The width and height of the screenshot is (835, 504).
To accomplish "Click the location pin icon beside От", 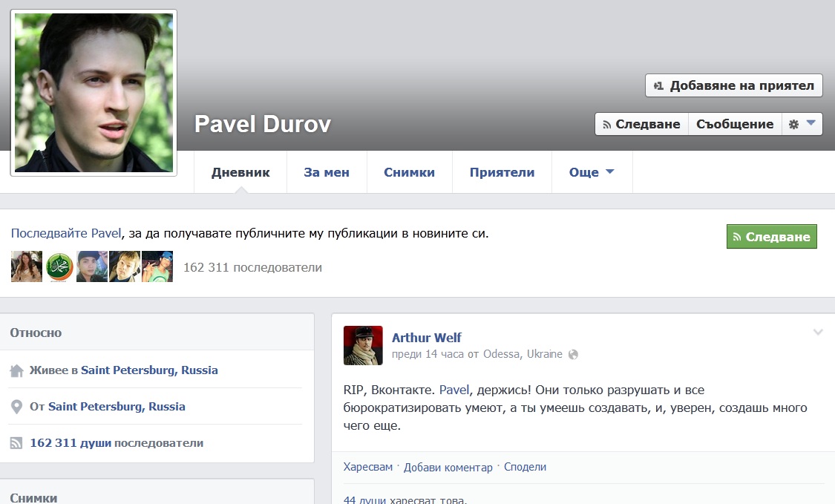I will 16,407.
